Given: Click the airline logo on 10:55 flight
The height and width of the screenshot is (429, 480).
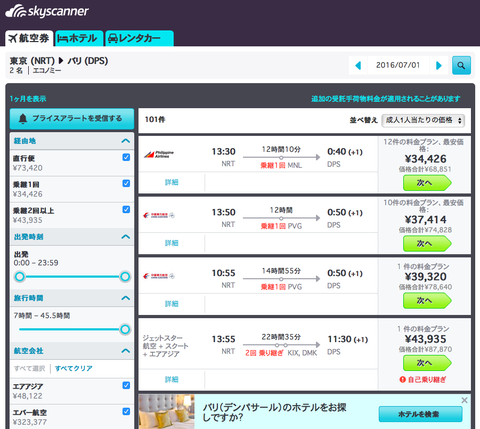Looking at the screenshot, I should tap(159, 276).
